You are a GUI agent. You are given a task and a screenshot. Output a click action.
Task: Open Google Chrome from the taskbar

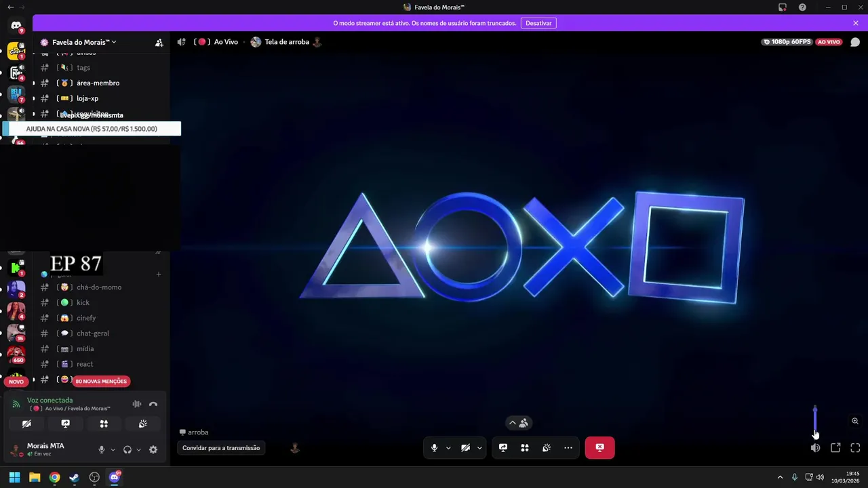click(54, 477)
